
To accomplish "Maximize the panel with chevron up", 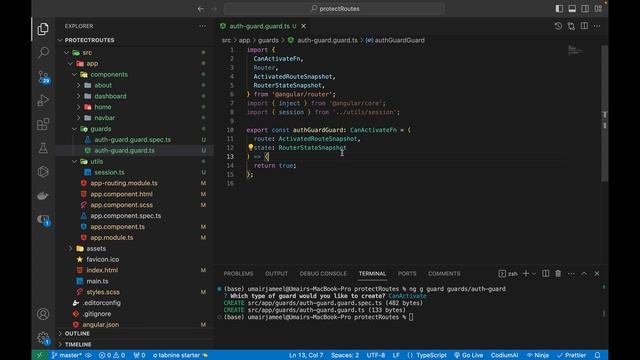I will click(584, 273).
